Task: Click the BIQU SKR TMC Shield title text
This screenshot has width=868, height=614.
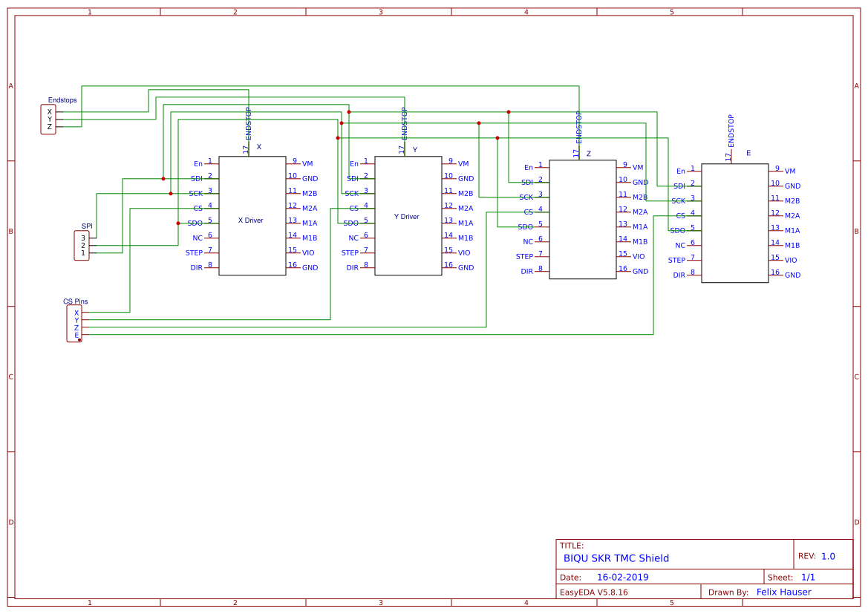Action: [616, 558]
